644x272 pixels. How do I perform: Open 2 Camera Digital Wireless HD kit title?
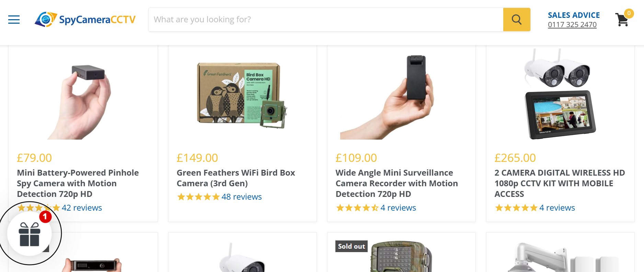pyautogui.click(x=560, y=183)
